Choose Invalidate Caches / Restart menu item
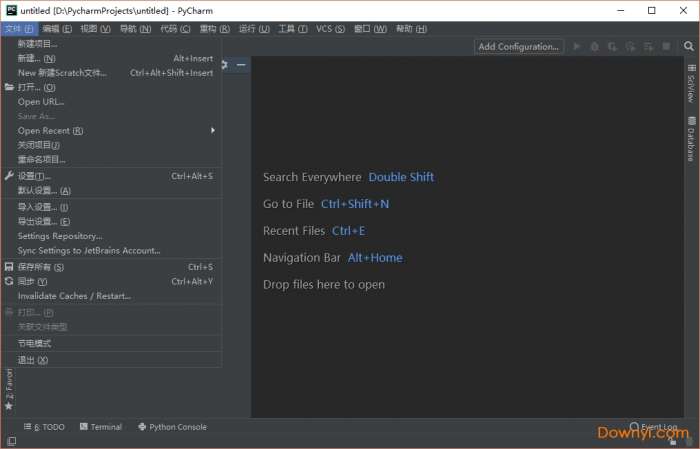This screenshot has height=449, width=700. point(74,296)
